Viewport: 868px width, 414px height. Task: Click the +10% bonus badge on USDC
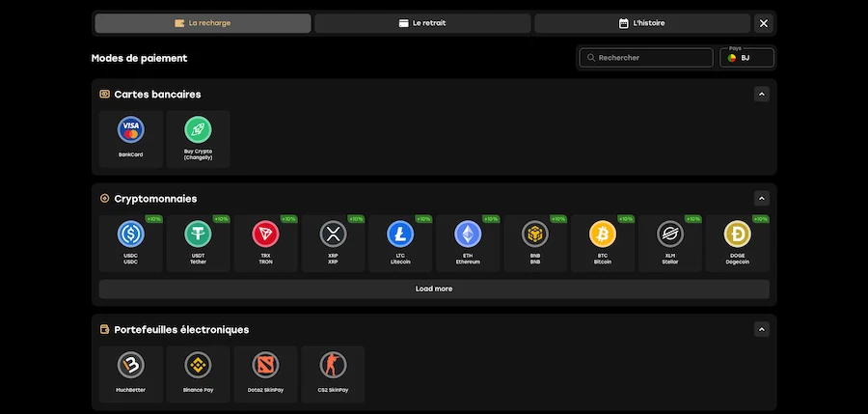(154, 219)
